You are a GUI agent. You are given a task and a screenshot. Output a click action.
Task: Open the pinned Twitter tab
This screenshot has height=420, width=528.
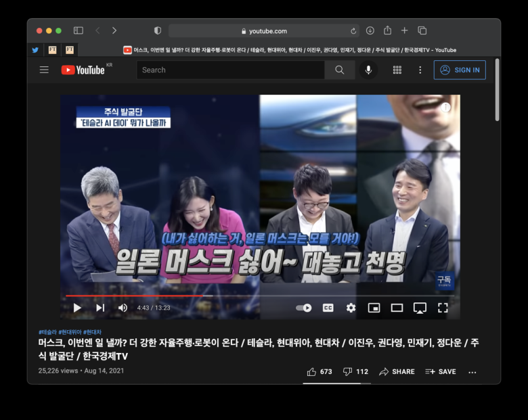pos(35,50)
